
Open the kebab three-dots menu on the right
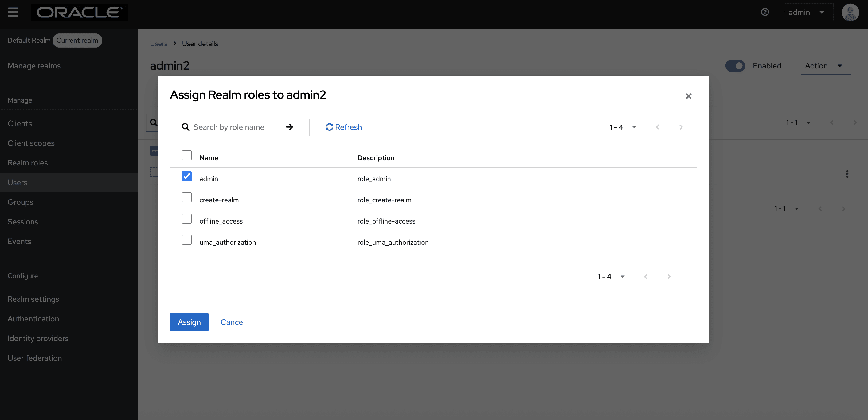[x=847, y=174]
